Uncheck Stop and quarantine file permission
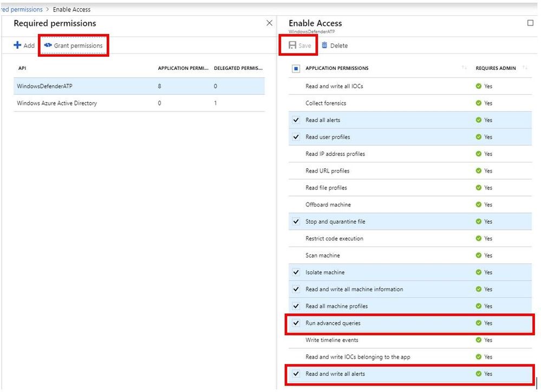Screen dimensions: 541x392 click(296, 221)
